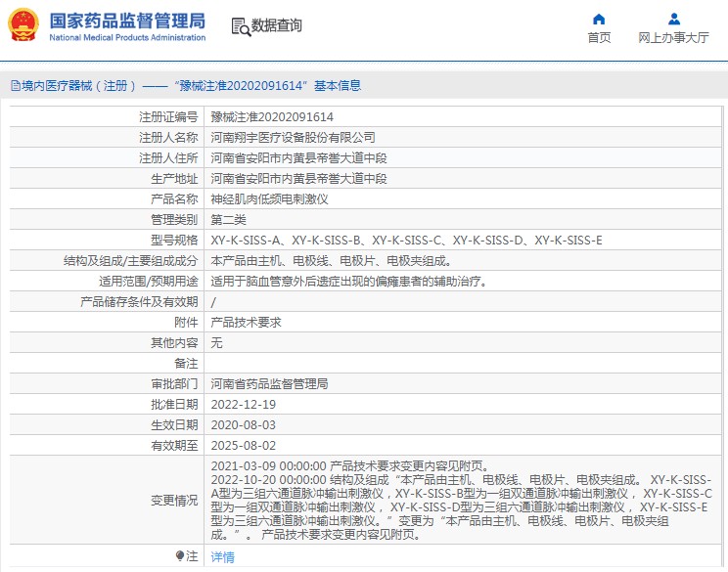Go to 首页 via home icon

(599, 19)
